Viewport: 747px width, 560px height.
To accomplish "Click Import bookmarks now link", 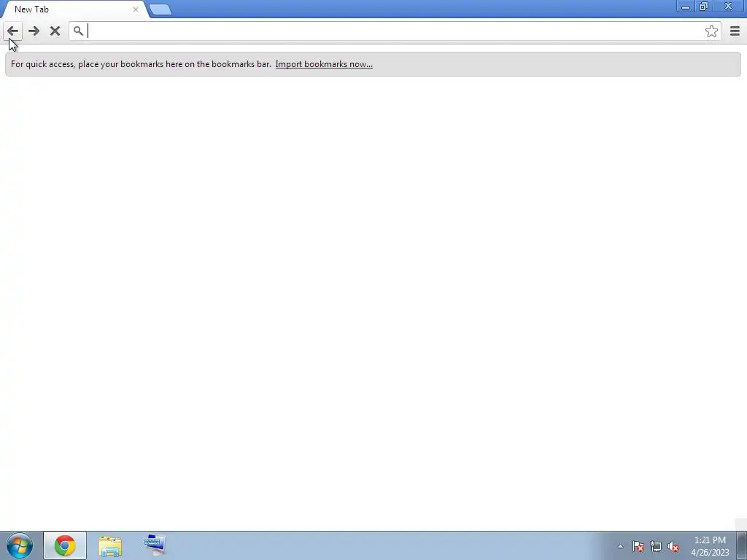I will pyautogui.click(x=324, y=64).
